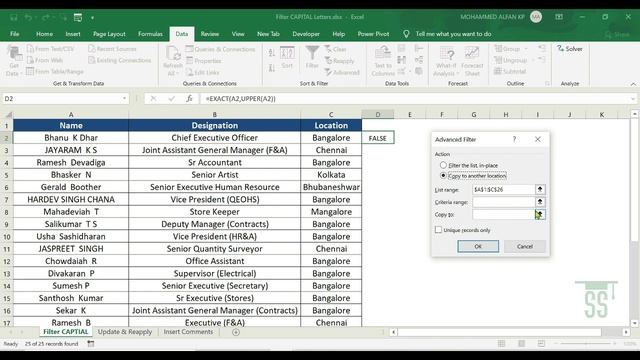640x360 pixels.
Task: Click the Advanced filter command
Action: (x=342, y=72)
